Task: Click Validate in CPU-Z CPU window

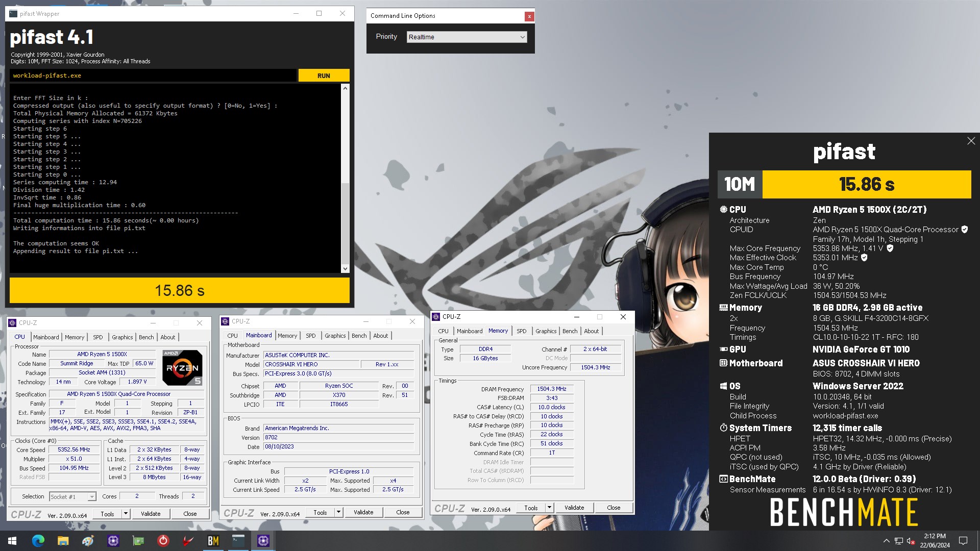Action: pyautogui.click(x=151, y=514)
